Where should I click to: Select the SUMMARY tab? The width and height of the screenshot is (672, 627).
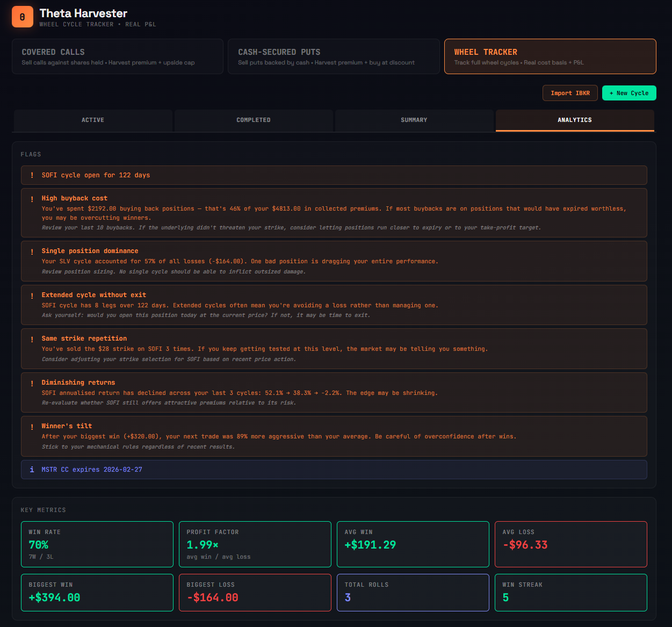414,120
